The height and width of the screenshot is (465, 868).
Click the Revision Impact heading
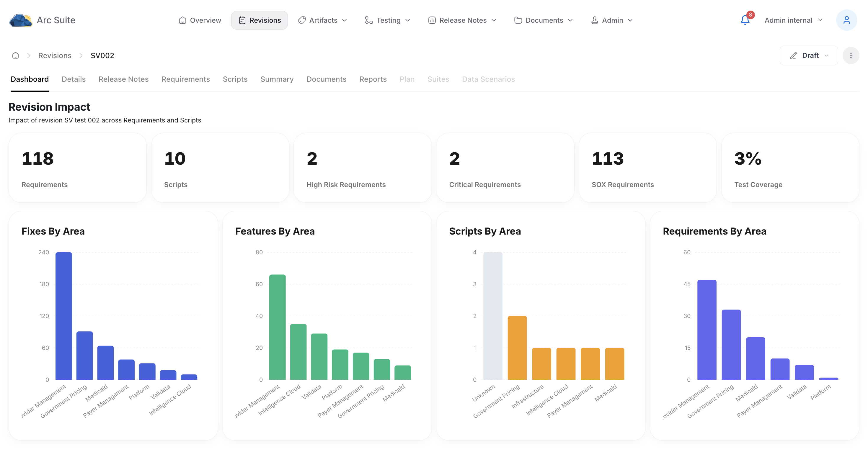(x=49, y=107)
